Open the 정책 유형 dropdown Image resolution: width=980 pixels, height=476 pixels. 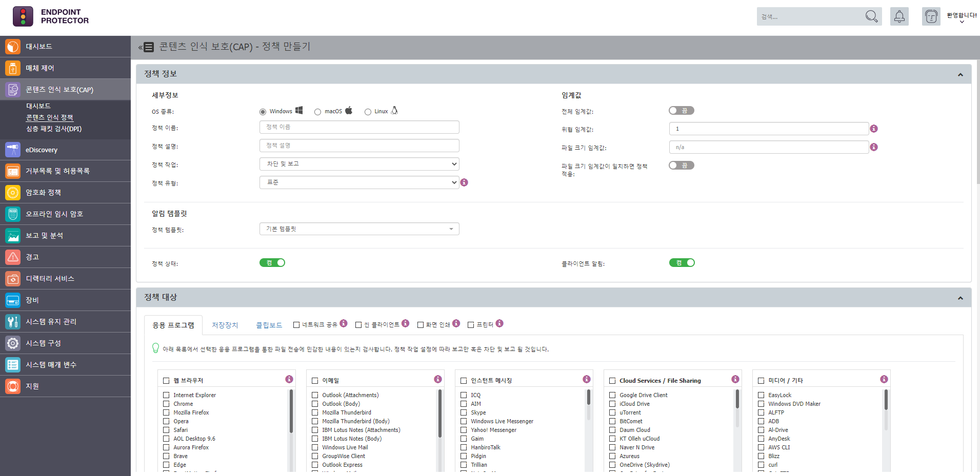point(359,182)
